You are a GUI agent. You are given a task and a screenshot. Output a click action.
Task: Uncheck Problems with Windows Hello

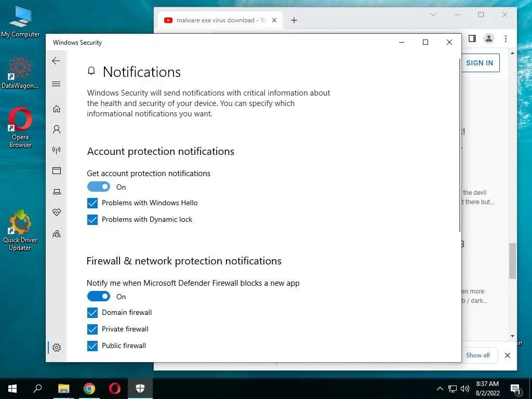[92, 203]
